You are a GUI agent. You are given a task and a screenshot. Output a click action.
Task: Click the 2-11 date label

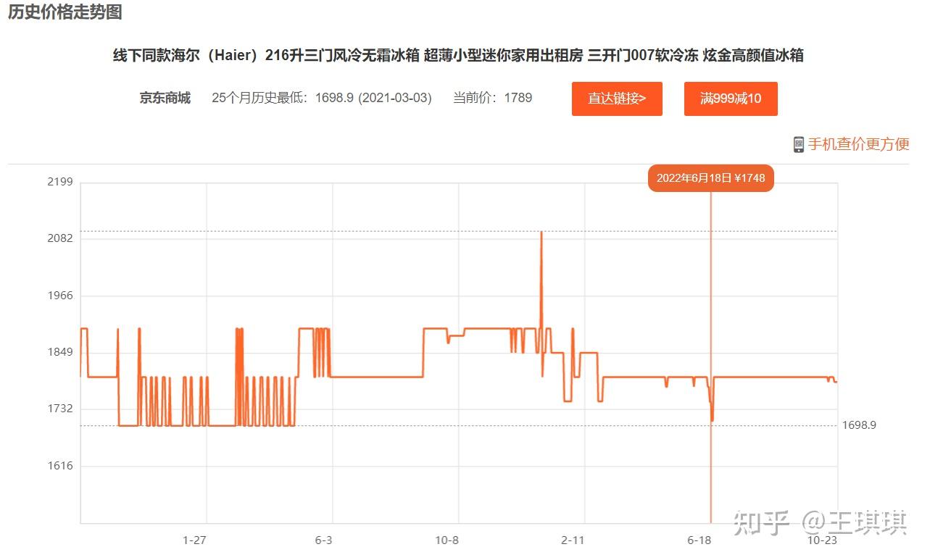tap(573, 540)
